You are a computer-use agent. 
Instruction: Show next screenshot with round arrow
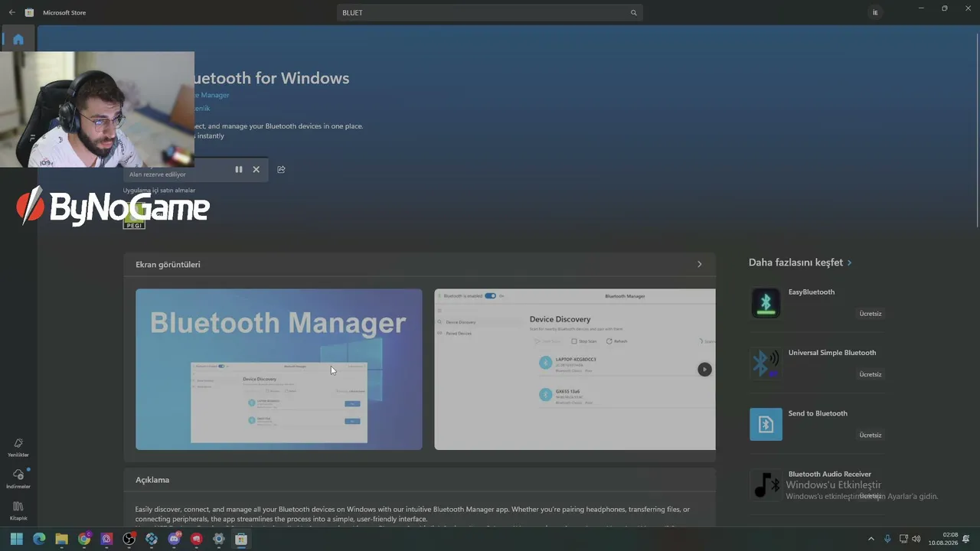coord(704,369)
